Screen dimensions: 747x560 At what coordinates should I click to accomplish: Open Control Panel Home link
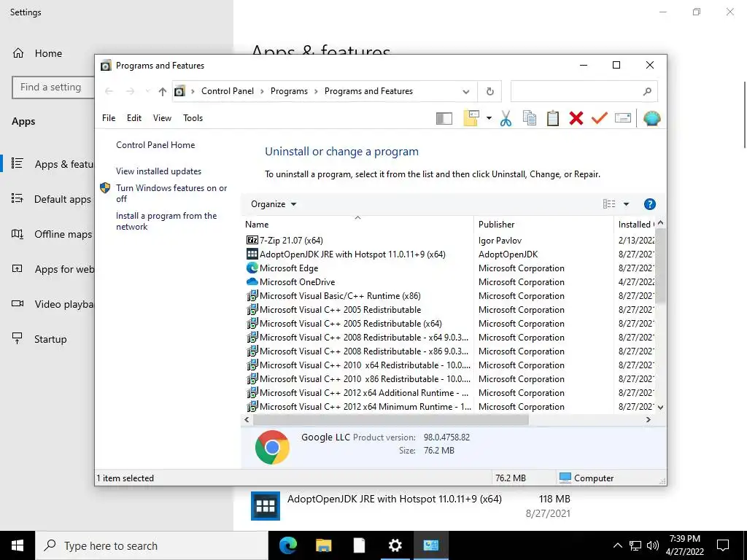click(x=155, y=145)
